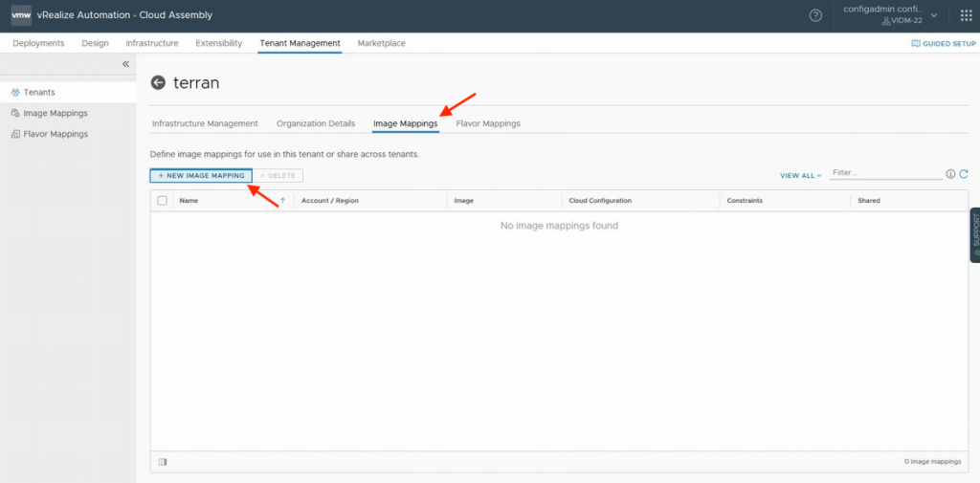Screen dimensions: 980x483
Task: Select the Image Mappings sub-tab
Action: [406, 123]
